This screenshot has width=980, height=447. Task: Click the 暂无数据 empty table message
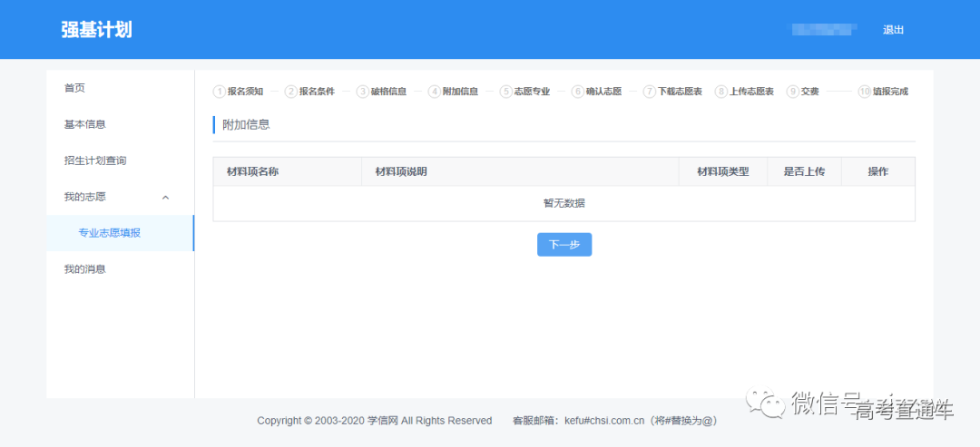pyautogui.click(x=564, y=203)
